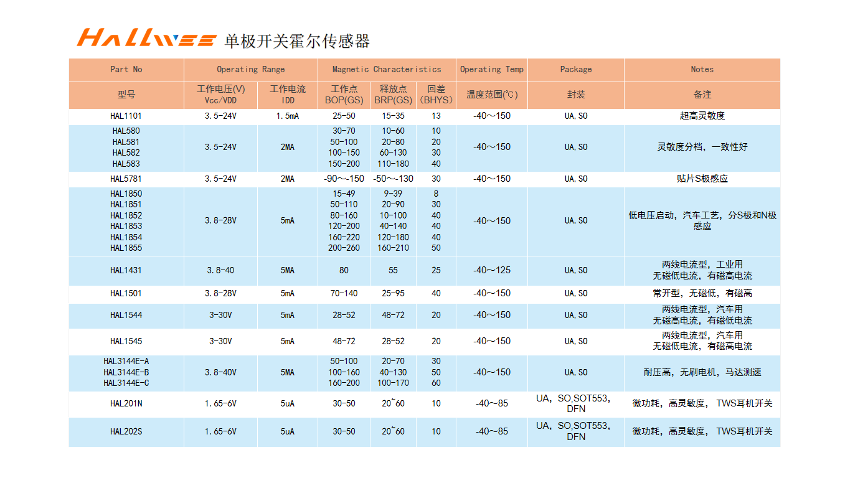This screenshot has width=868, height=488.
Task: Click the HAL201N package UA, SO,SOT553, DFN
Action: coord(573,404)
